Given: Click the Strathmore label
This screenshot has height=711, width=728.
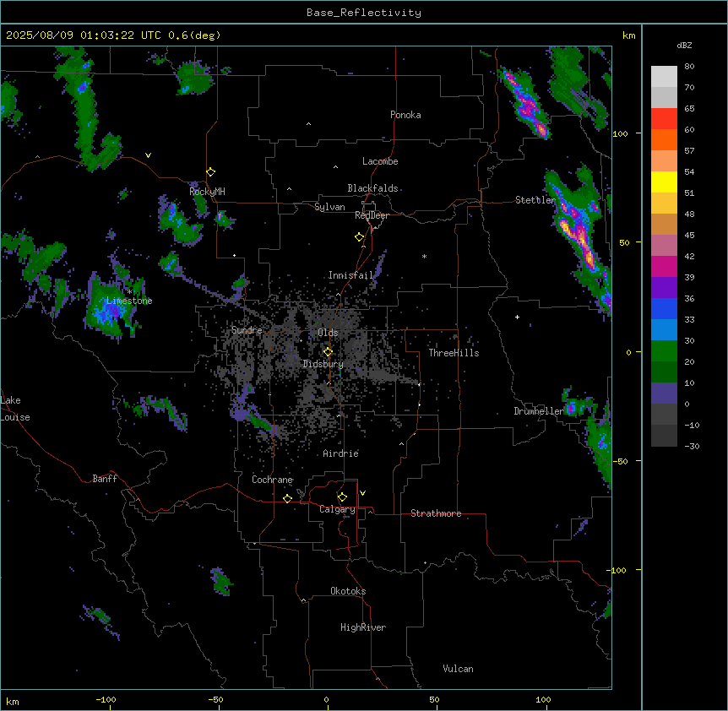Looking at the screenshot, I should pyautogui.click(x=436, y=513).
